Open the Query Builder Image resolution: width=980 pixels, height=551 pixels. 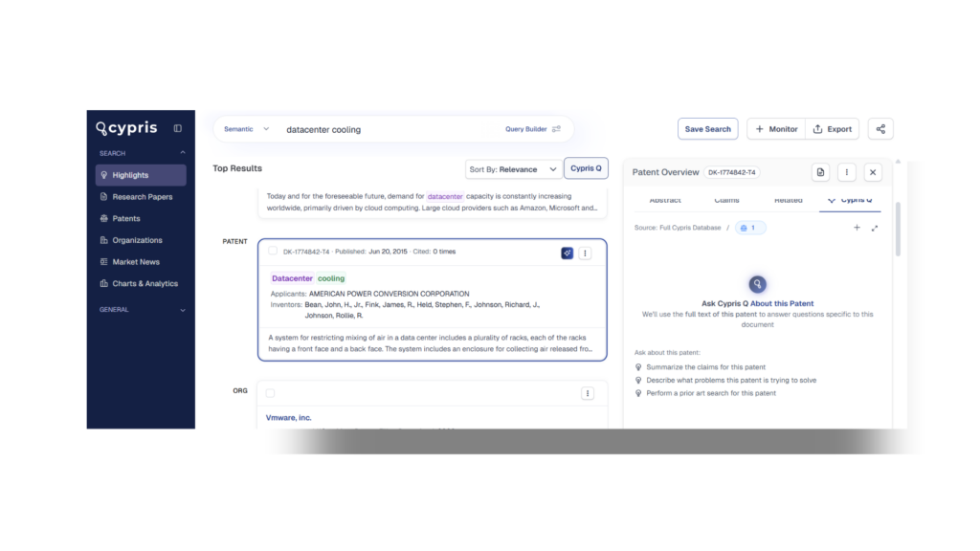(x=532, y=129)
